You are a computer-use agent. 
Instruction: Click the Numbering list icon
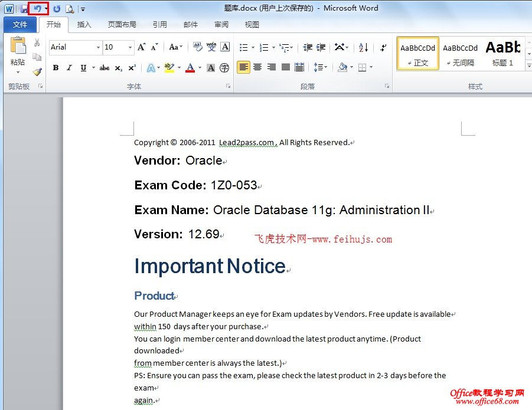pyautogui.click(x=264, y=47)
